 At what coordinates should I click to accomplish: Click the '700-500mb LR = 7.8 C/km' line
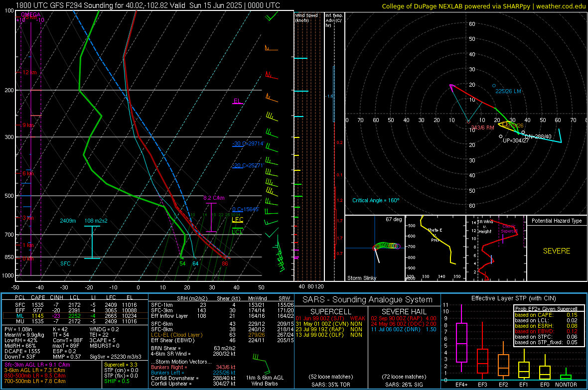click(35, 381)
